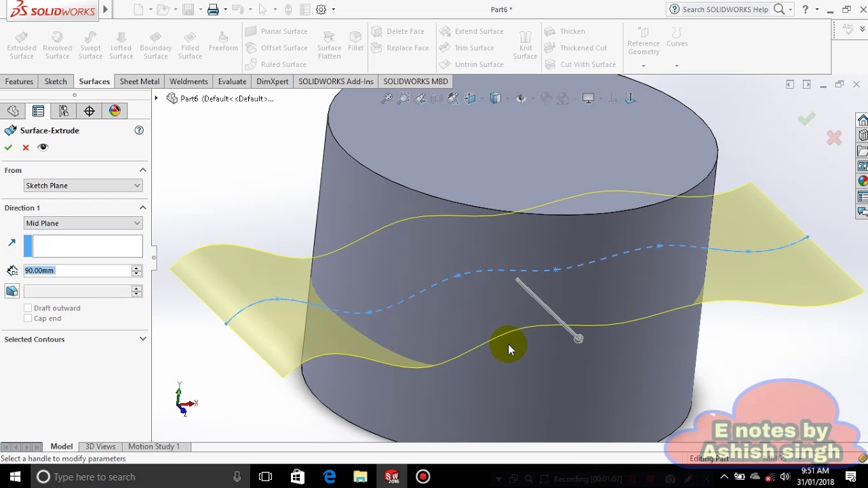Screen dimensions: 868x488
Task: Select Filled Surface tool
Action: pyautogui.click(x=190, y=45)
